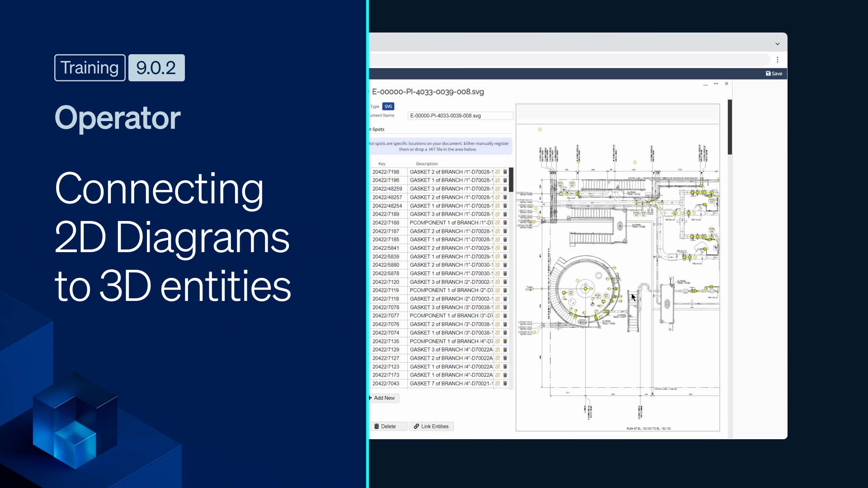Click the Document Name input field
Viewport: 868px width, 488px height.
click(x=460, y=116)
